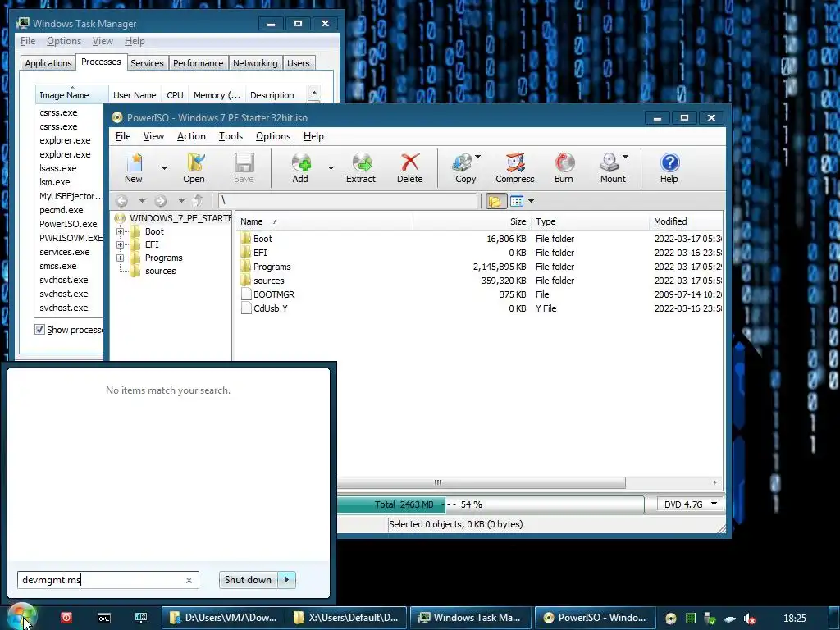The image size is (840, 630).
Task: Open the Tools menu in PowerISO
Action: pos(231,136)
